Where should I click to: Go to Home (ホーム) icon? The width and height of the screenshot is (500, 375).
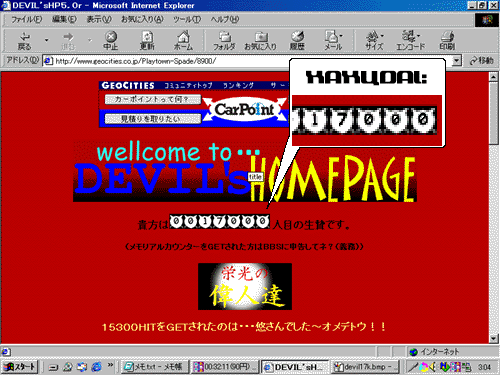click(x=183, y=41)
